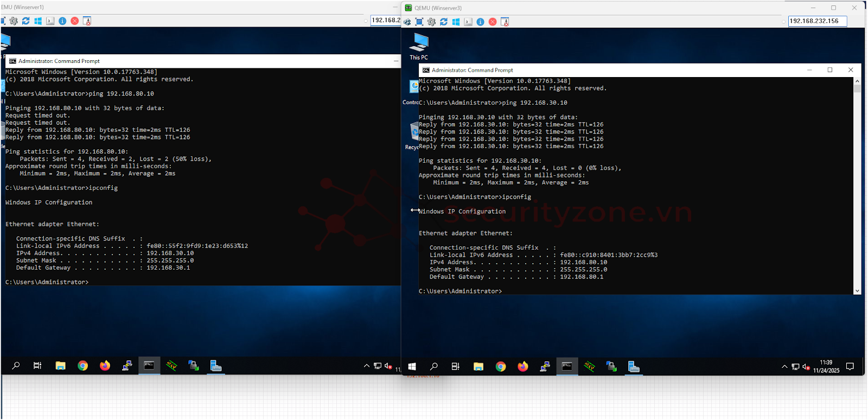Screen dimensions: 868x420
Task: Click the blue info icon in Winserver3 toolbar
Action: tap(480, 22)
